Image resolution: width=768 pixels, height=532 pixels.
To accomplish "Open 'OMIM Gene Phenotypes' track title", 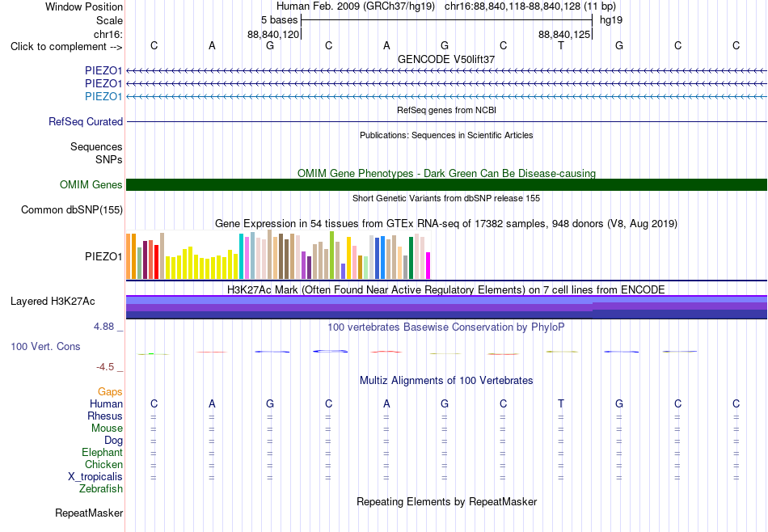I will (446, 173).
